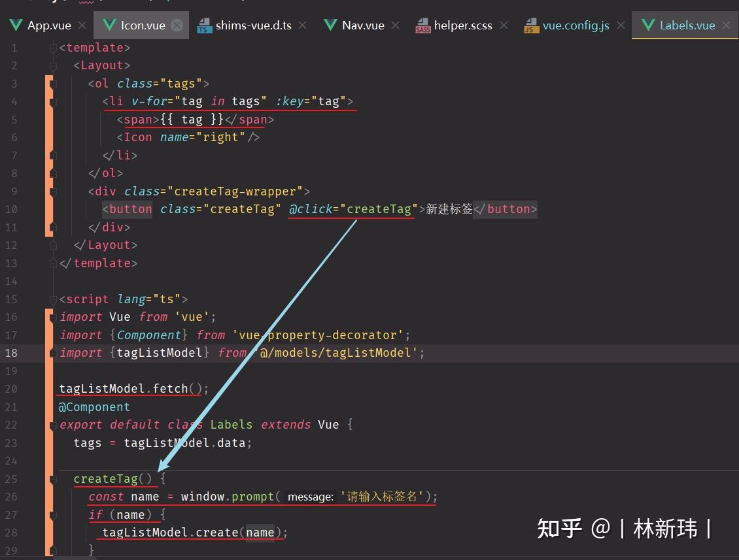Click the TS file icon on shims-vue.d.ts tab
The height and width of the screenshot is (560, 739).
click(x=203, y=25)
